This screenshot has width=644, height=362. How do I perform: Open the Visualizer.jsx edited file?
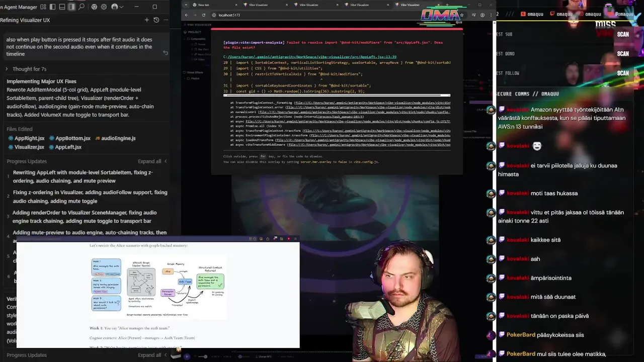(x=26, y=147)
